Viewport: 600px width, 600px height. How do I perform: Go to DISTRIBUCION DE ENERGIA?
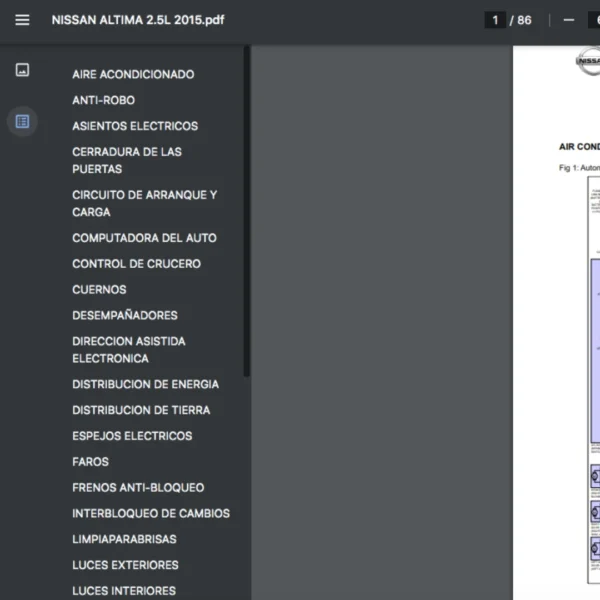tap(145, 384)
